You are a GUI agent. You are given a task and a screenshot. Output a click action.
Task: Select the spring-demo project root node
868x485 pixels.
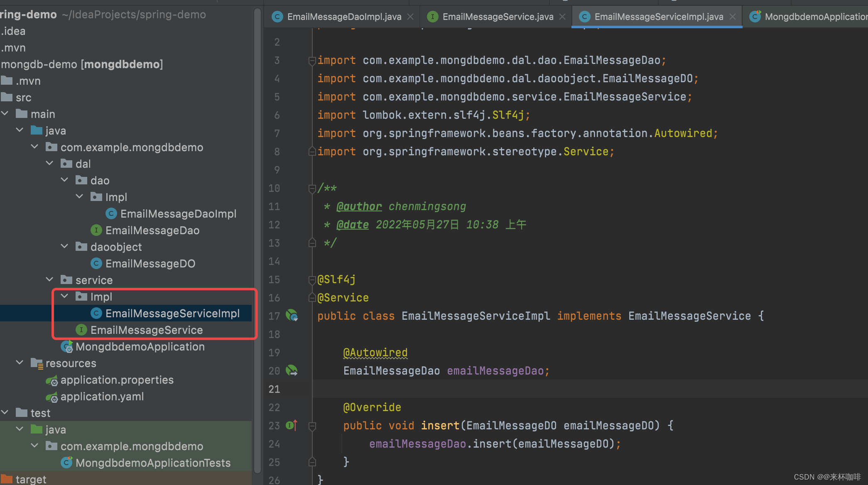pyautogui.click(x=103, y=15)
